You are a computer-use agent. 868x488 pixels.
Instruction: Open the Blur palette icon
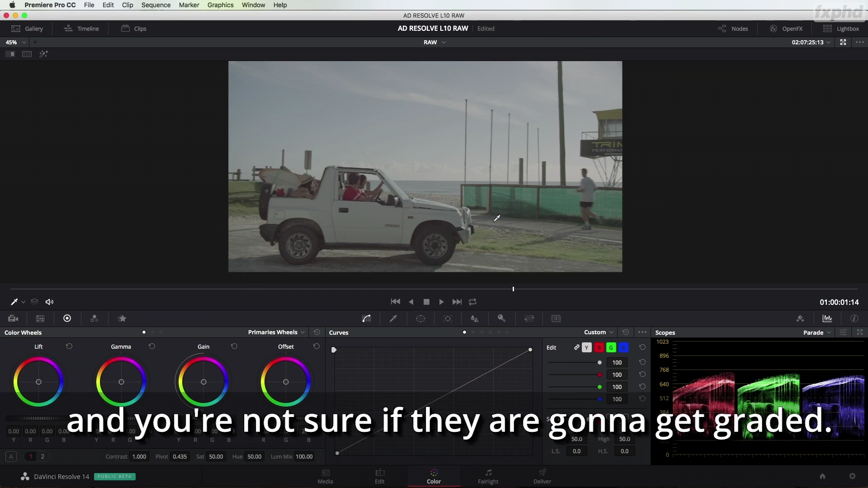475,318
